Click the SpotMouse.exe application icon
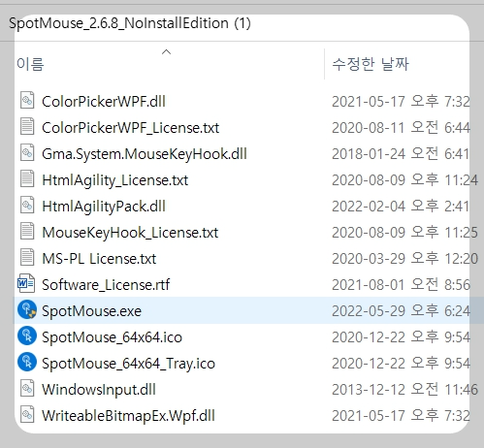This screenshot has width=484, height=448. (27, 309)
